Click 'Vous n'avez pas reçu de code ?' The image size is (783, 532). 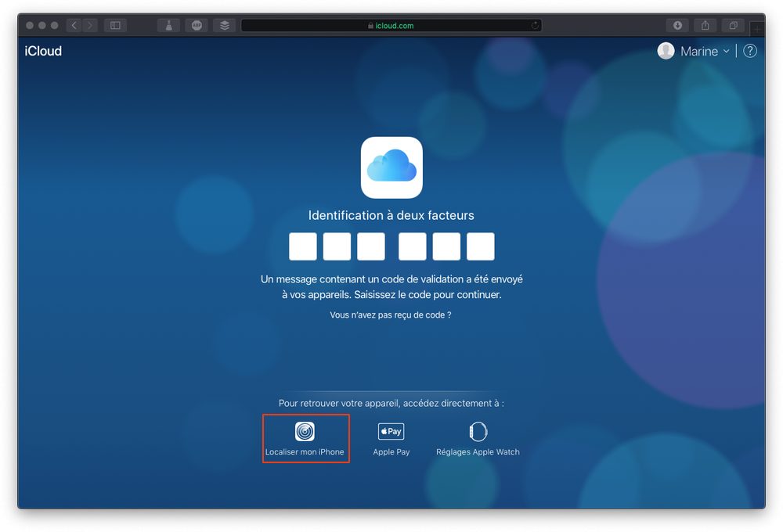391,315
